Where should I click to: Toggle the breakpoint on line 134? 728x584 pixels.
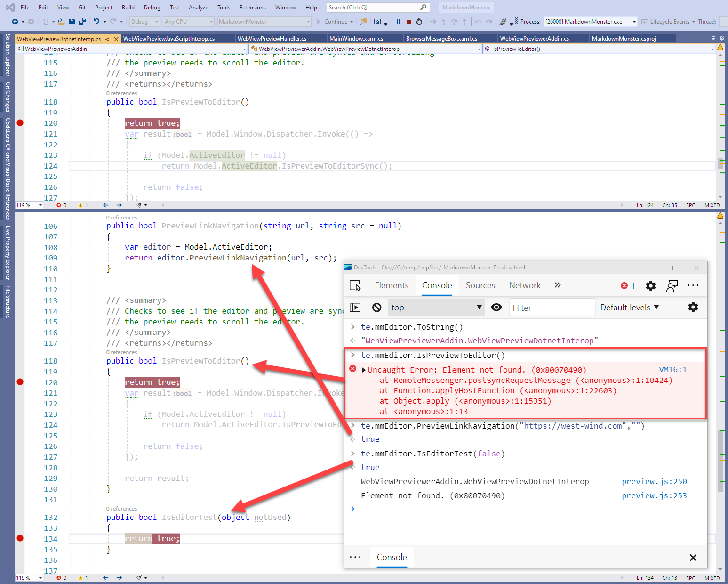coord(20,538)
